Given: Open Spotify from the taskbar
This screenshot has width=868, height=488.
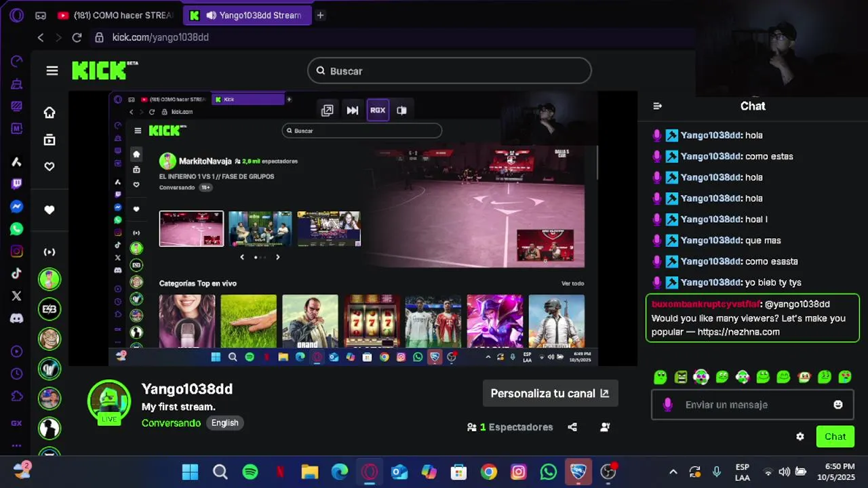Looking at the screenshot, I should pos(250,472).
